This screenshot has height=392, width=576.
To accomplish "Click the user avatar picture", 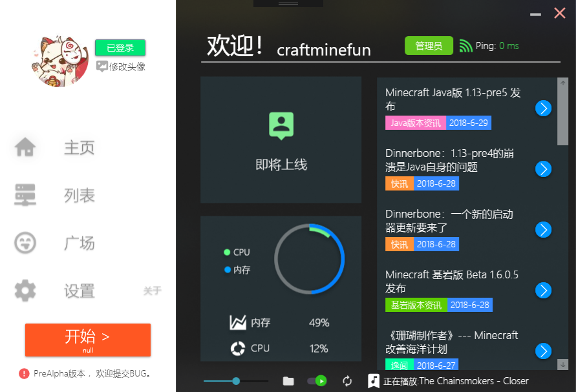I will click(61, 61).
